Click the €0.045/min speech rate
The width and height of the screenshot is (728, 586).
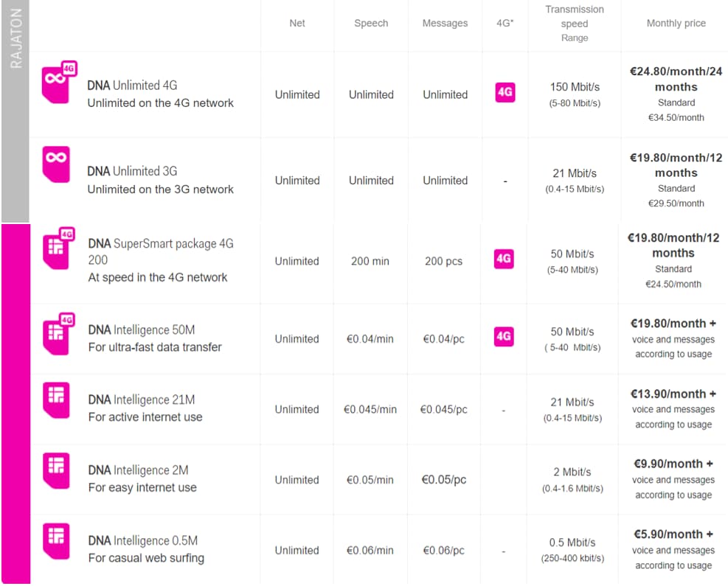point(370,410)
